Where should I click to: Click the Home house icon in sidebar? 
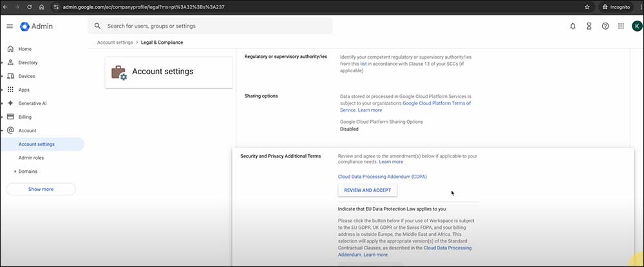11,49
